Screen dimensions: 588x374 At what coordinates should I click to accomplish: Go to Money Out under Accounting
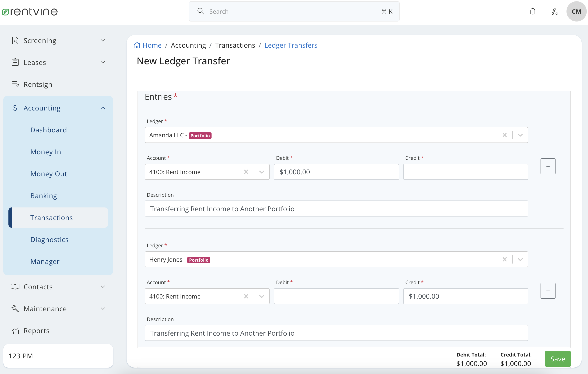coord(49,174)
